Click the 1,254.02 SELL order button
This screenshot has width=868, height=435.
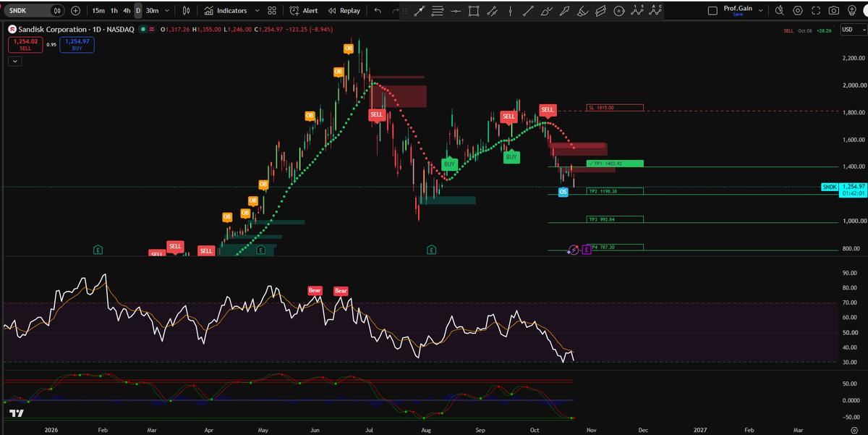pos(25,44)
